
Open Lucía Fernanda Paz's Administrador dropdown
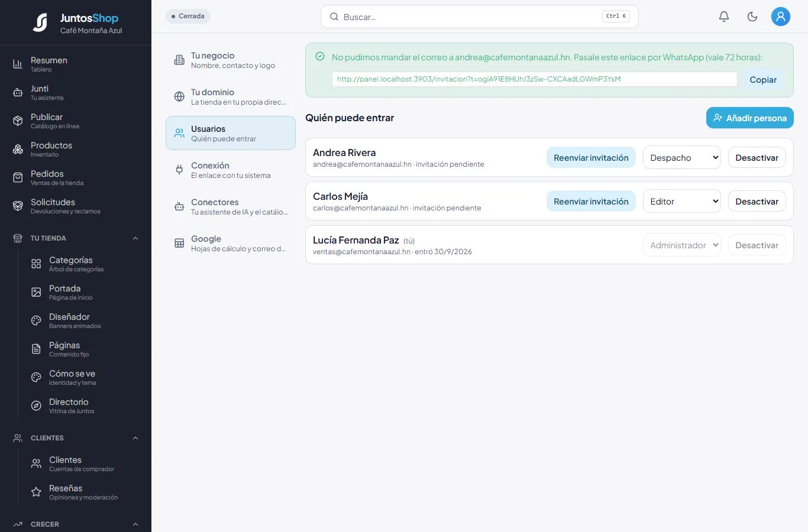682,245
